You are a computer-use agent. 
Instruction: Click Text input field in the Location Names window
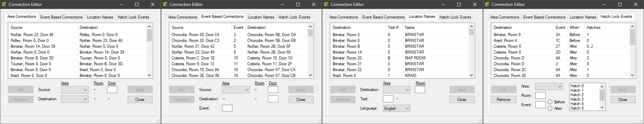388,99
